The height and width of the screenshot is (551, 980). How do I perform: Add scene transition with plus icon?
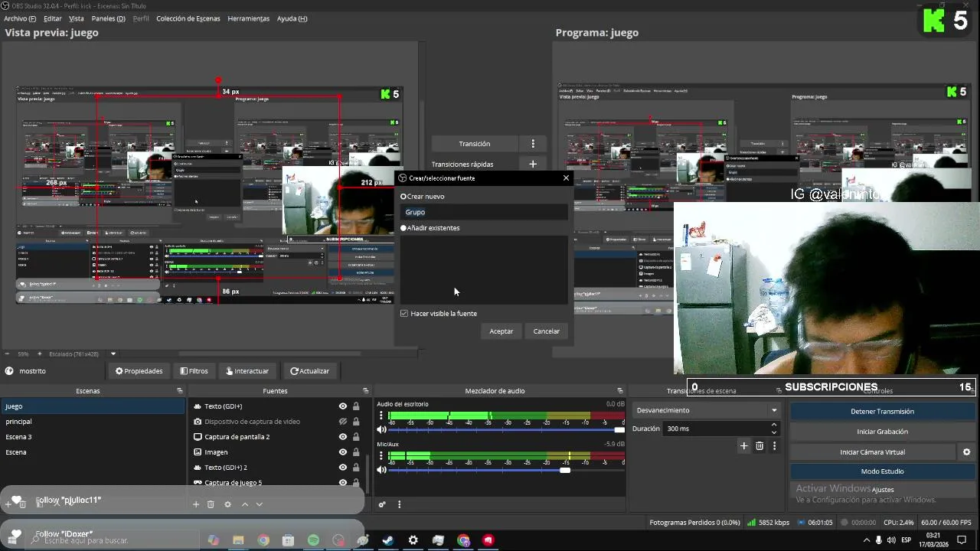(743, 445)
